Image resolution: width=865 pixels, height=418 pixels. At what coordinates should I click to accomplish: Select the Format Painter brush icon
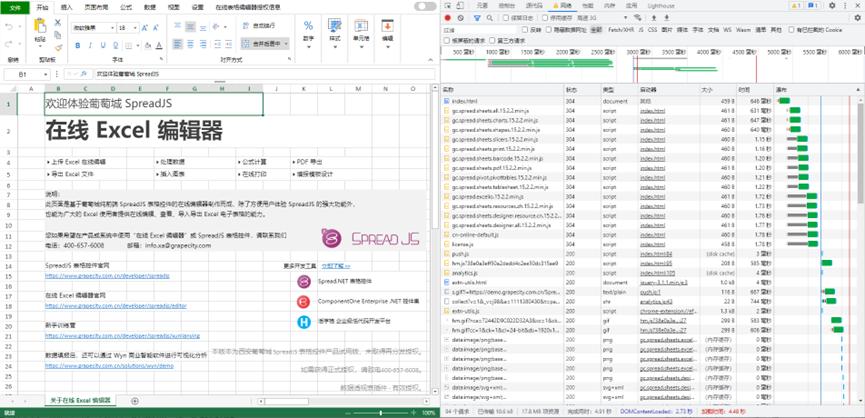57,47
